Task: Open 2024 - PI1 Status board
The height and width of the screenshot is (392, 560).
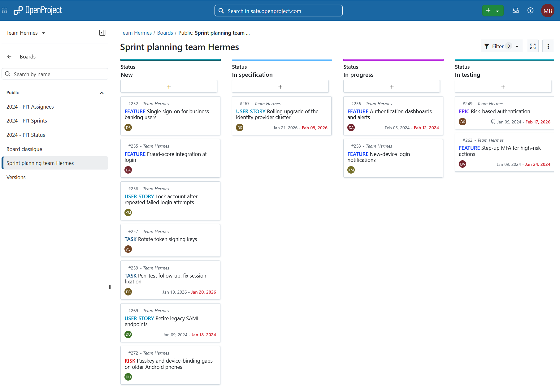Action: click(x=26, y=135)
